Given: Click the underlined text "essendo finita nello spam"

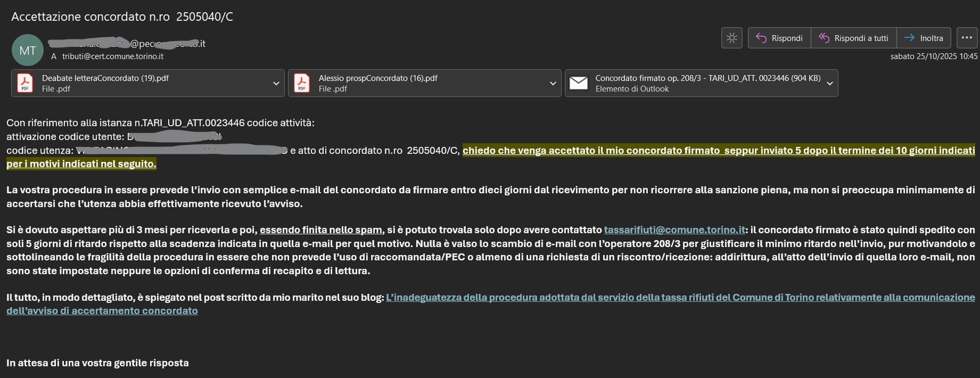Looking at the screenshot, I should 320,230.
